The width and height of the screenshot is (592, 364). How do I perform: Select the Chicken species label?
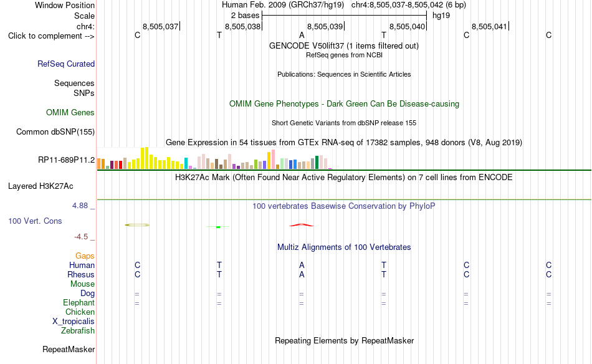80,312
